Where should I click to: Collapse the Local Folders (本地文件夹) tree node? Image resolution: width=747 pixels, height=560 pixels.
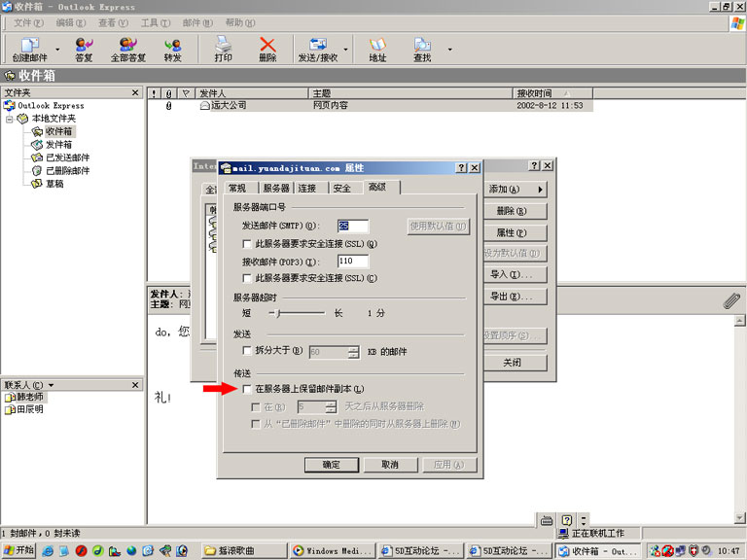click(x=9, y=119)
